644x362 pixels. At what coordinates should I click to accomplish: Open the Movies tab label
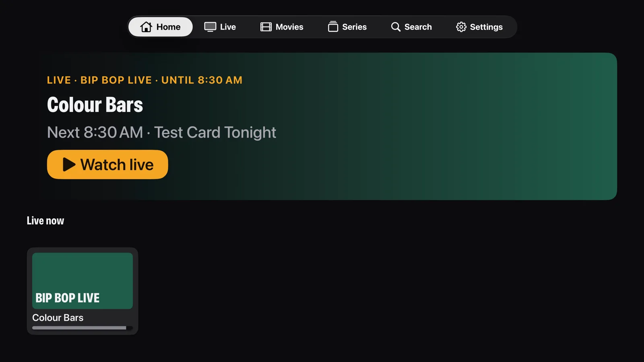pyautogui.click(x=289, y=27)
